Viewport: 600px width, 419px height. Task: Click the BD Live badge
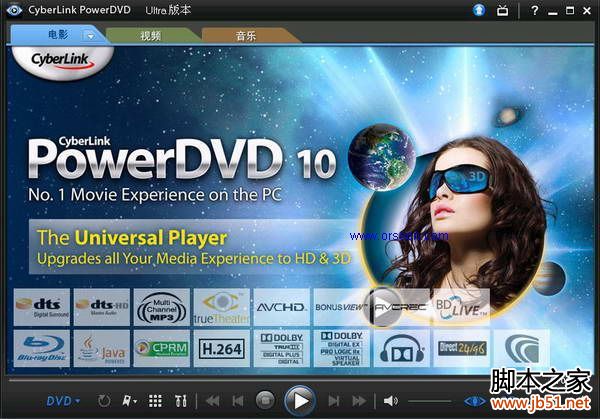[461, 307]
